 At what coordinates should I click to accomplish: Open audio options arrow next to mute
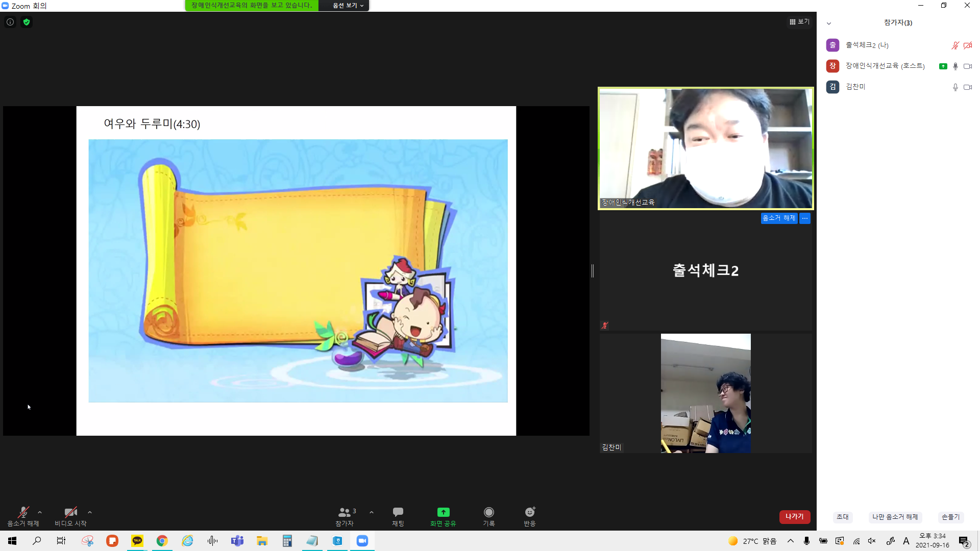point(40,512)
